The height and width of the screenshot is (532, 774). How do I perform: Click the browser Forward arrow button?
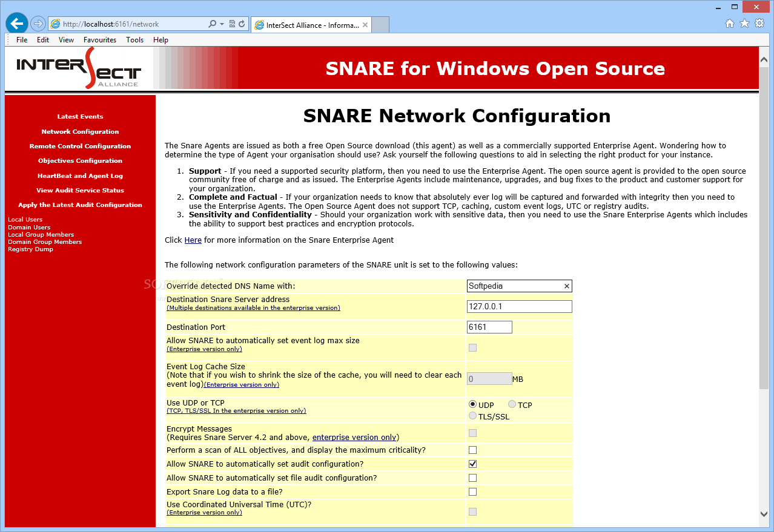(x=38, y=24)
